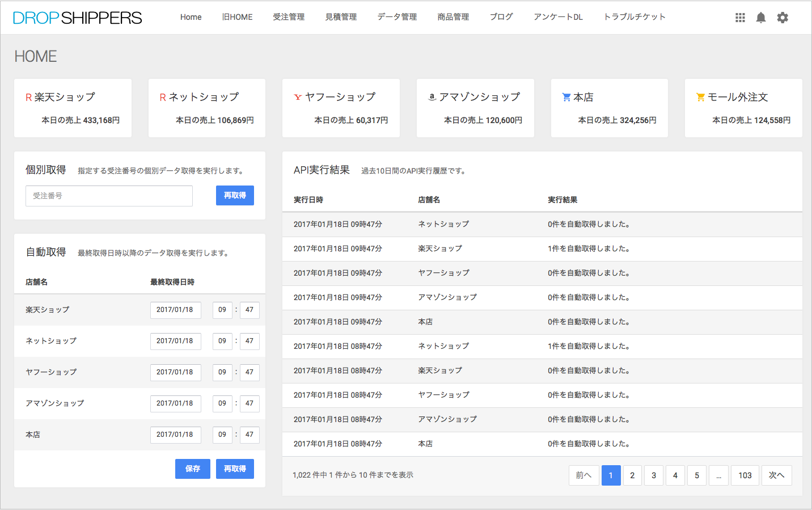Screen dimensions: 812x510
Task: Click the 実行結果 column header
Action: point(563,200)
